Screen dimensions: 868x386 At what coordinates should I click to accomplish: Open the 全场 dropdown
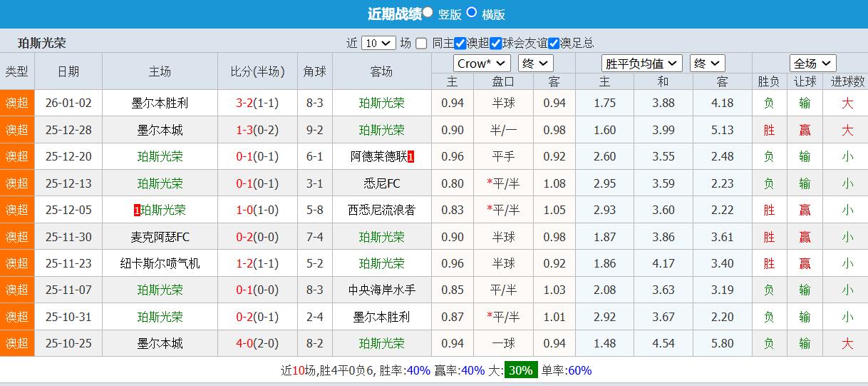pos(812,64)
